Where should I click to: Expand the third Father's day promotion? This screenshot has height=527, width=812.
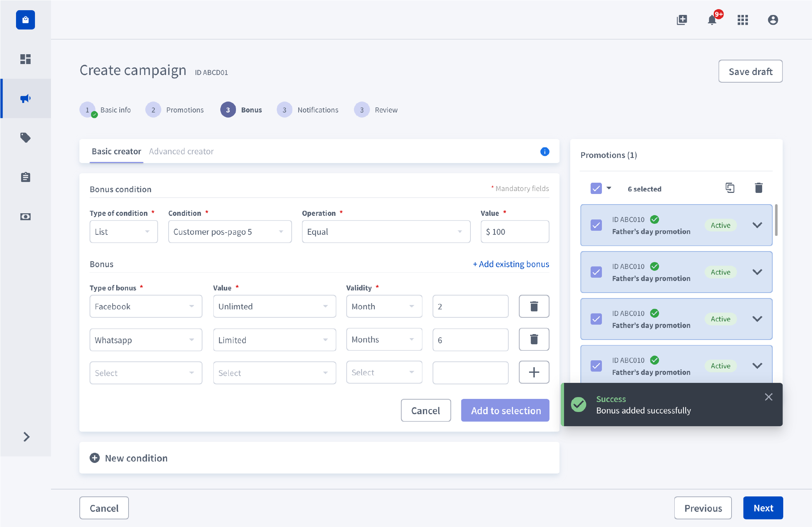click(757, 319)
